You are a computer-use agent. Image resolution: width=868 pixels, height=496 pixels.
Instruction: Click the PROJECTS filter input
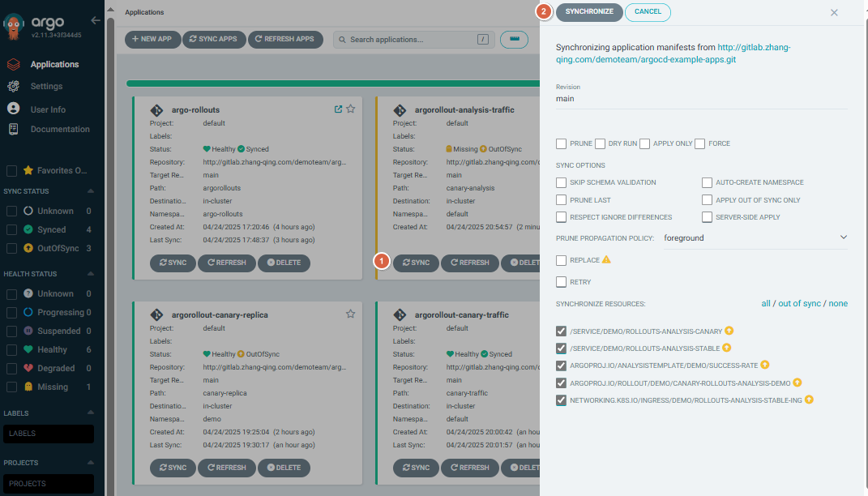(49, 483)
